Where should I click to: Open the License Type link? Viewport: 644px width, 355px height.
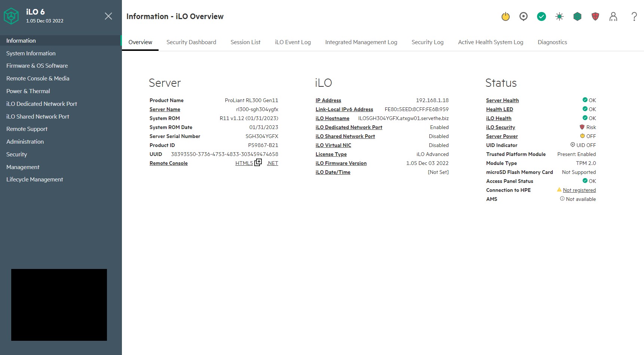[331, 154]
